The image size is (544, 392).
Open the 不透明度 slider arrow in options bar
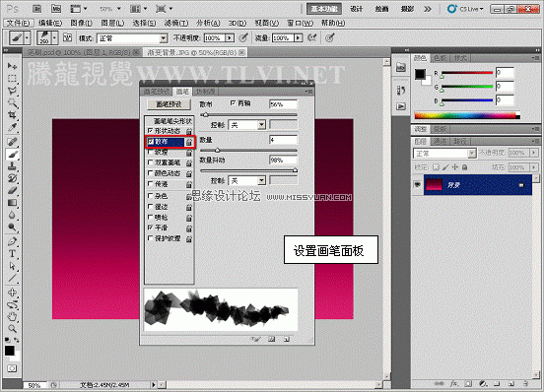tap(230, 37)
